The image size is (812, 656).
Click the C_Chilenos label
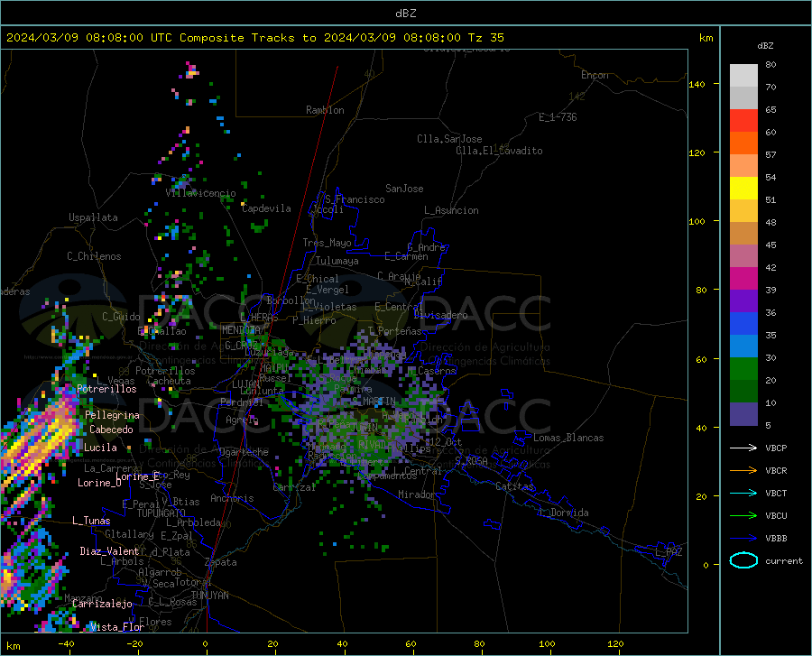pos(94,256)
